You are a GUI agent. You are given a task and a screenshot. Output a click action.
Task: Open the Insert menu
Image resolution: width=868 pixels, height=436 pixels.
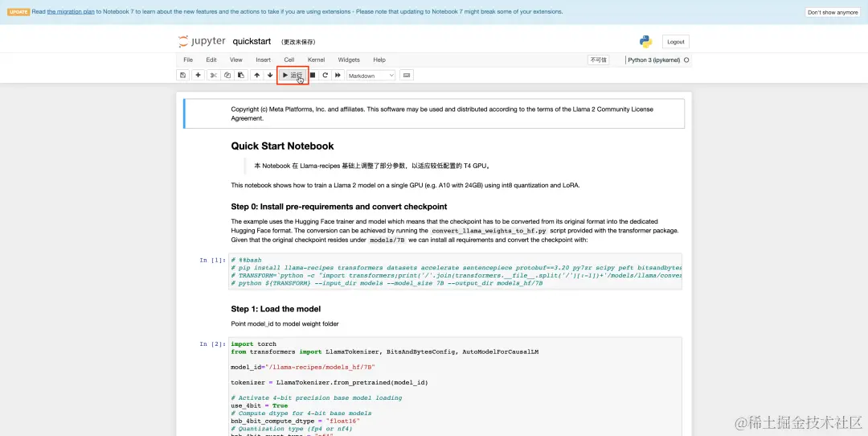[264, 60]
